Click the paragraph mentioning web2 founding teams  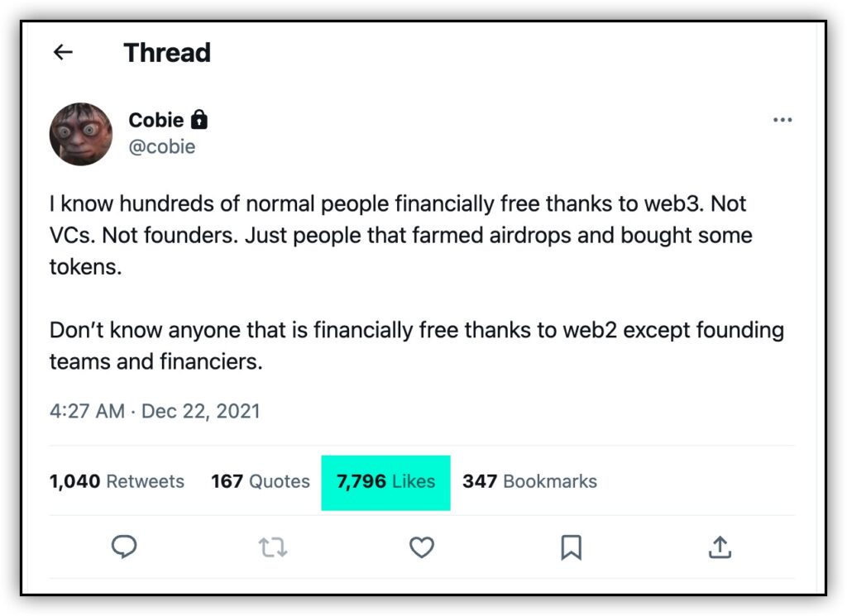pos(417,346)
